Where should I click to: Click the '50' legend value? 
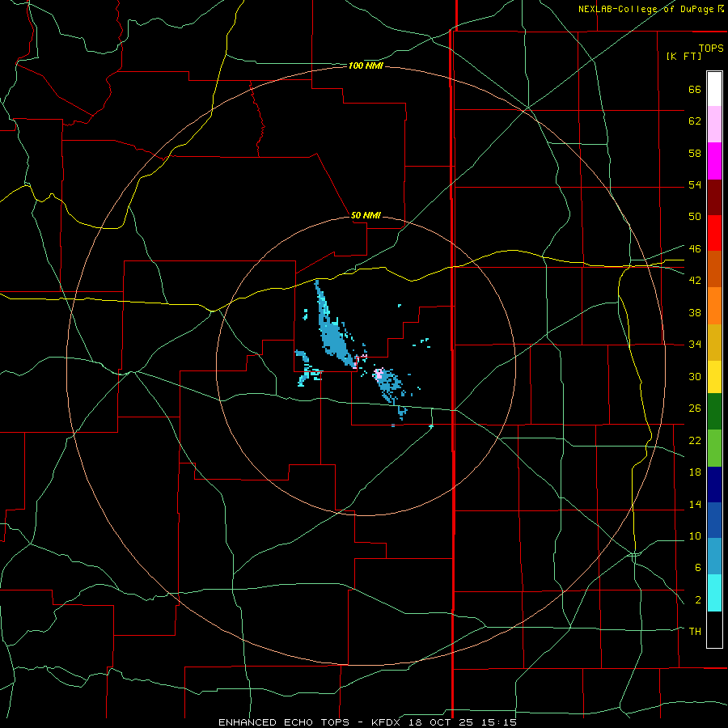[x=695, y=217]
